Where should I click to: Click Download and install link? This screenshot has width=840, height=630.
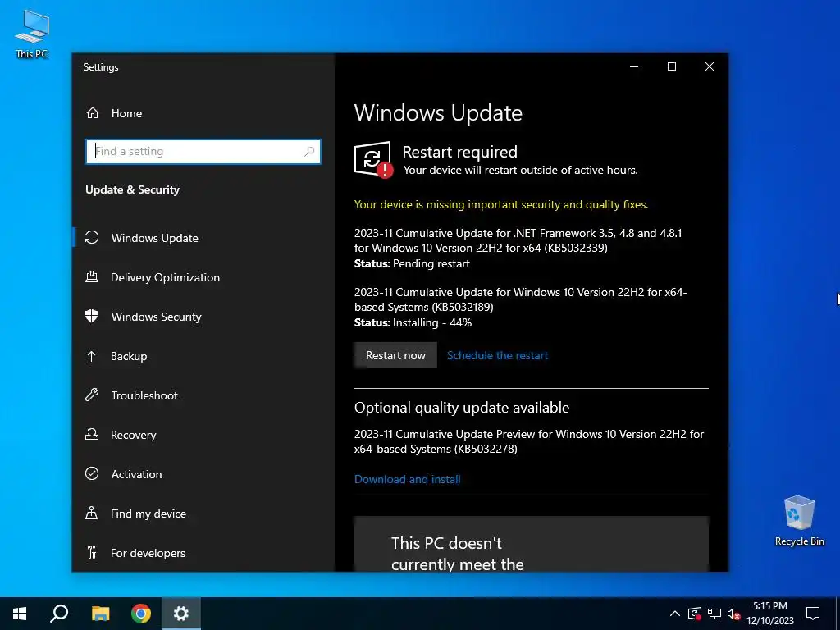[407, 479]
